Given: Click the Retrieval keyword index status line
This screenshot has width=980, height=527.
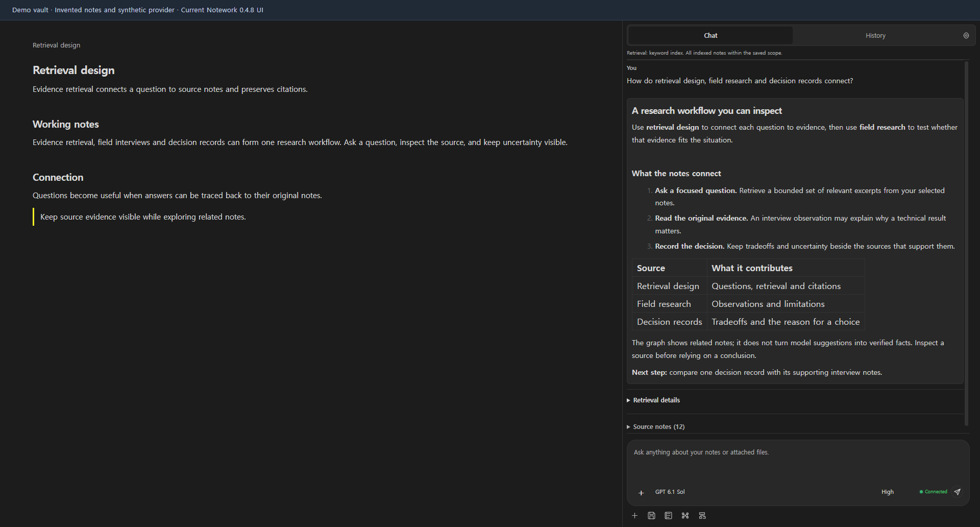Looking at the screenshot, I should pyautogui.click(x=704, y=53).
